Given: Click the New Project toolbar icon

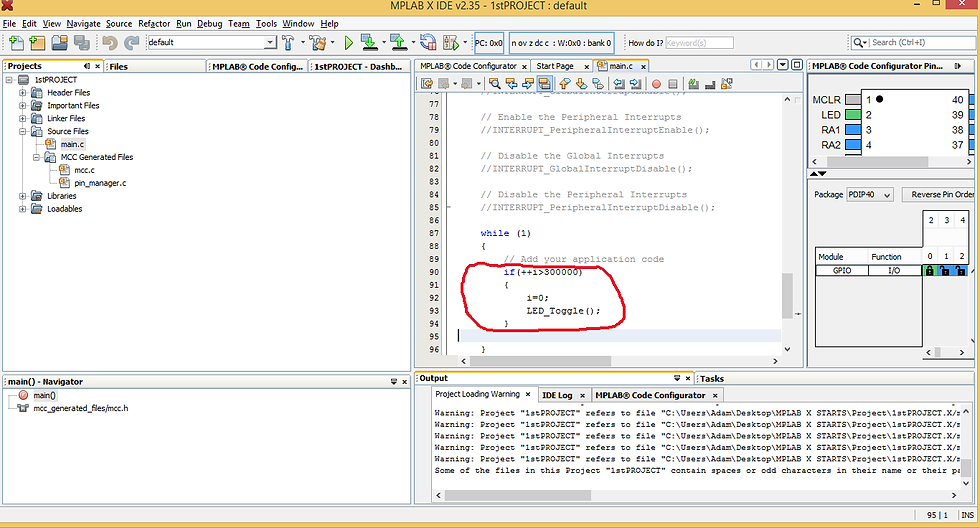Looking at the screenshot, I should [x=38, y=42].
